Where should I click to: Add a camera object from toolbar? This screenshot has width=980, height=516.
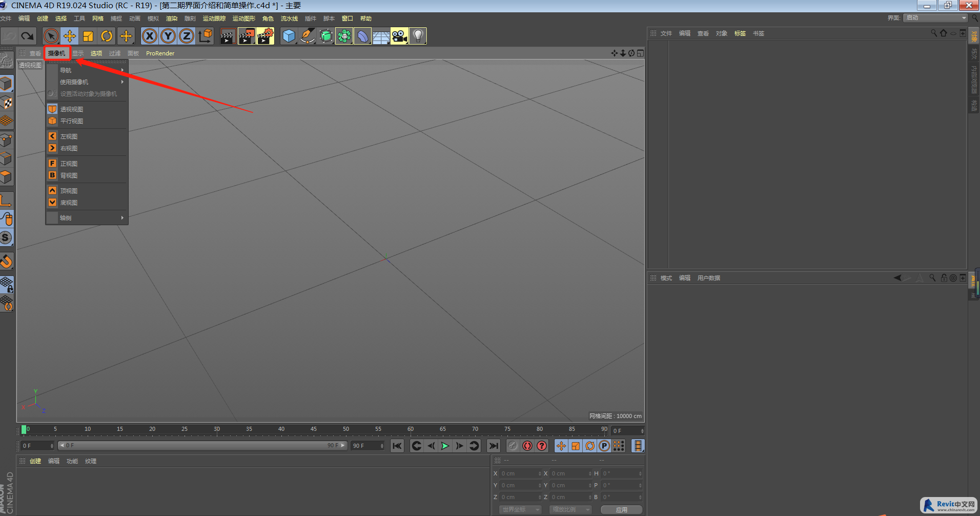[399, 36]
